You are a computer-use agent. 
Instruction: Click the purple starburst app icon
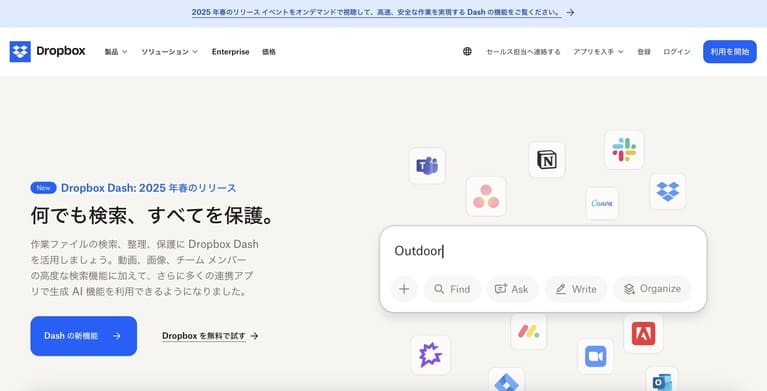point(430,355)
